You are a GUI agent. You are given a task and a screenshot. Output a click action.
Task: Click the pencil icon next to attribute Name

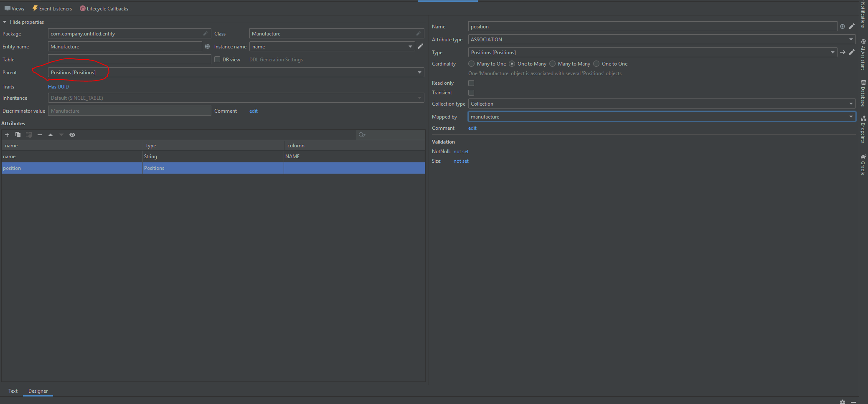tap(852, 26)
